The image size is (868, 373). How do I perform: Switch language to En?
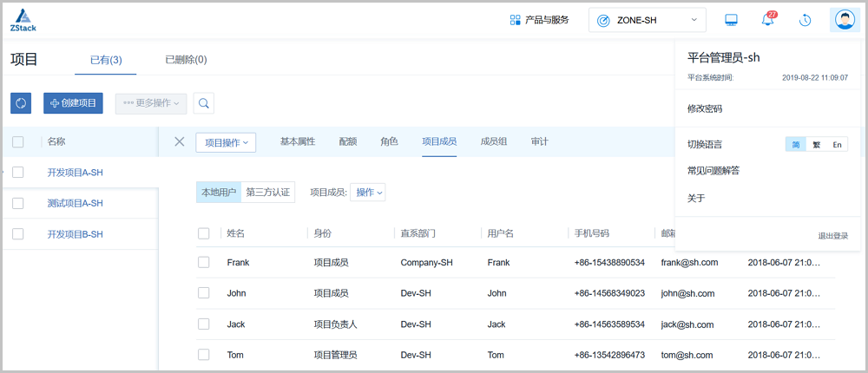(x=837, y=145)
